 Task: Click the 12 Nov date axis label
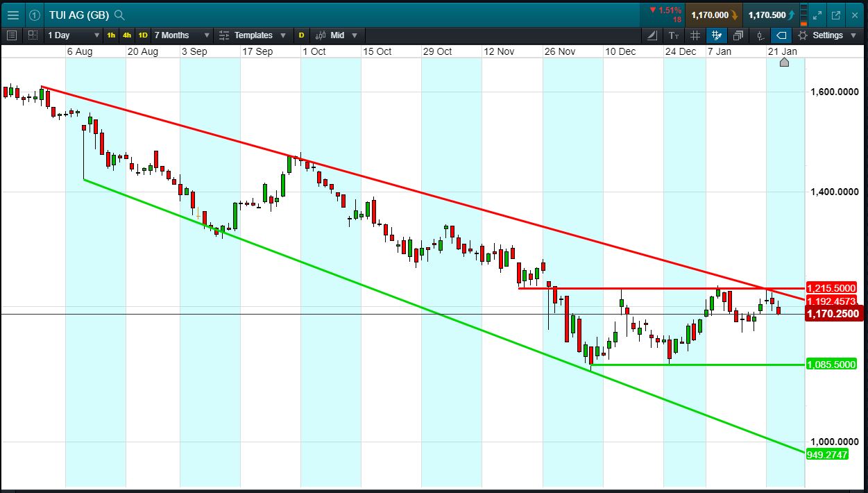pos(499,52)
